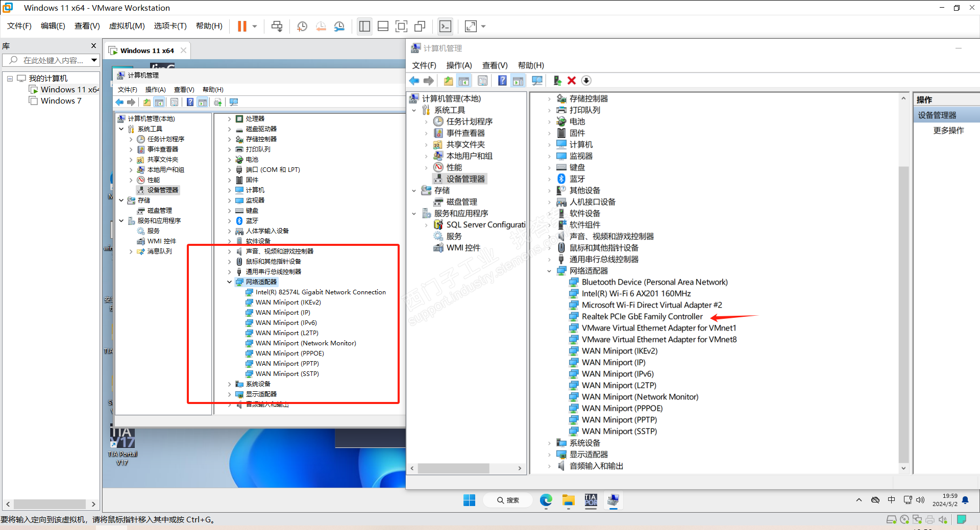
Task: Click the Windows Start button on the taskbar
Action: click(x=470, y=500)
